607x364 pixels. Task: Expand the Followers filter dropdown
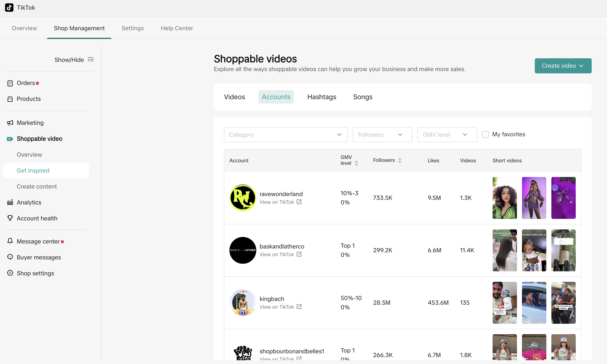[x=382, y=135]
